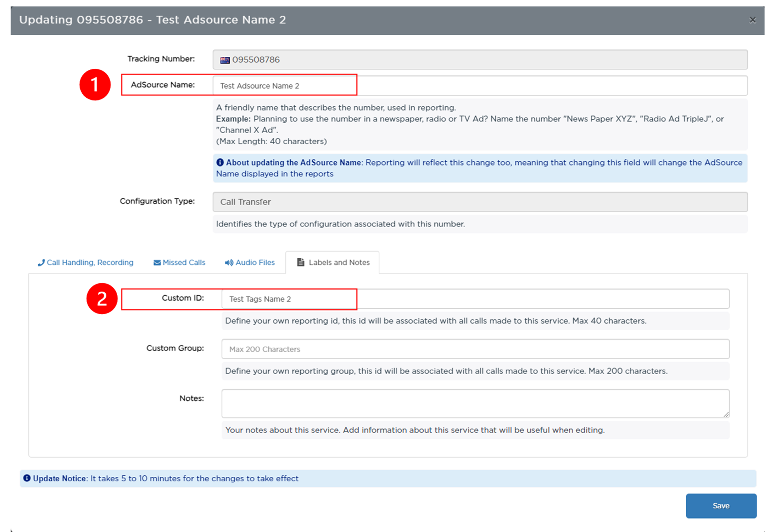Viewport: 771px width, 532px height.
Task: Focus the Notes text area
Action: (x=475, y=403)
